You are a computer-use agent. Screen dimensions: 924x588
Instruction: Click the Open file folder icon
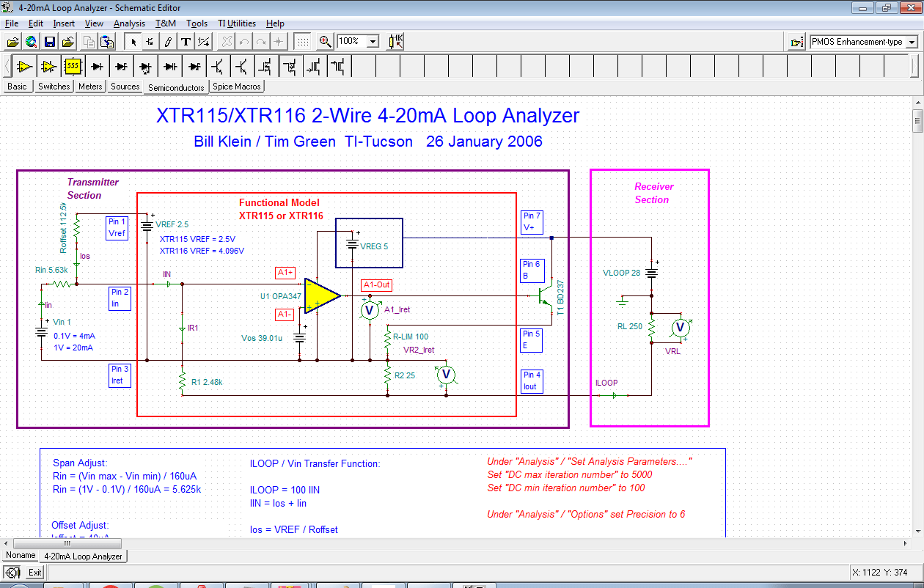(12, 42)
